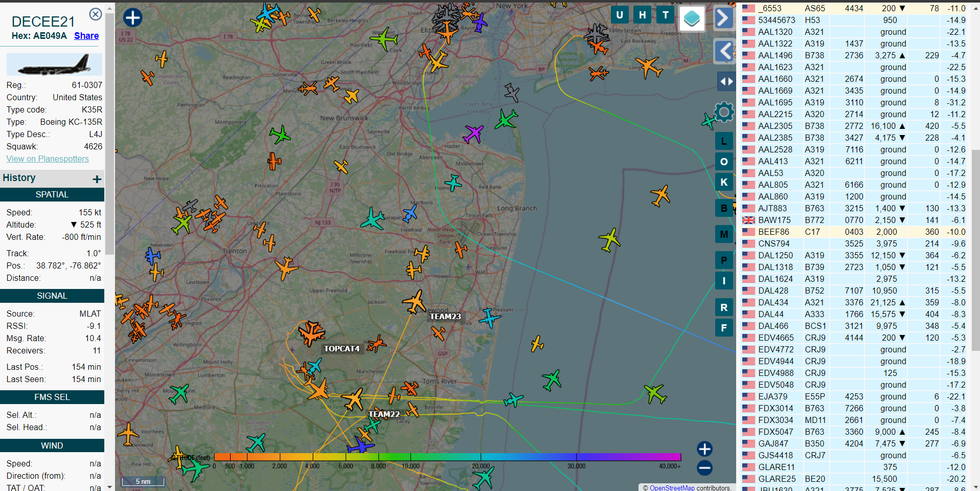Select the GLARE25 row in aircraft table
This screenshot has width=980, height=491.
pyautogui.click(x=854, y=479)
